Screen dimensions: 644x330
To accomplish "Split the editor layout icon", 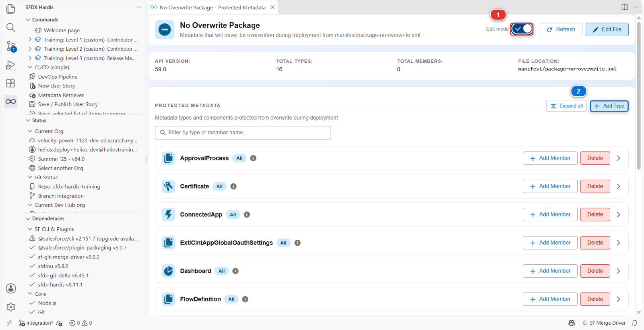I will (x=625, y=7).
